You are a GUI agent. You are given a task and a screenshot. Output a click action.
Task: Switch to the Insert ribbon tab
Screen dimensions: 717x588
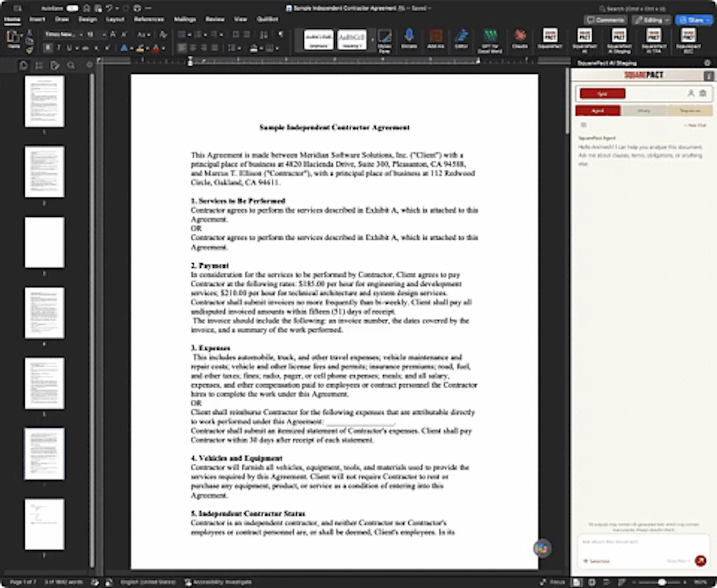(37, 19)
